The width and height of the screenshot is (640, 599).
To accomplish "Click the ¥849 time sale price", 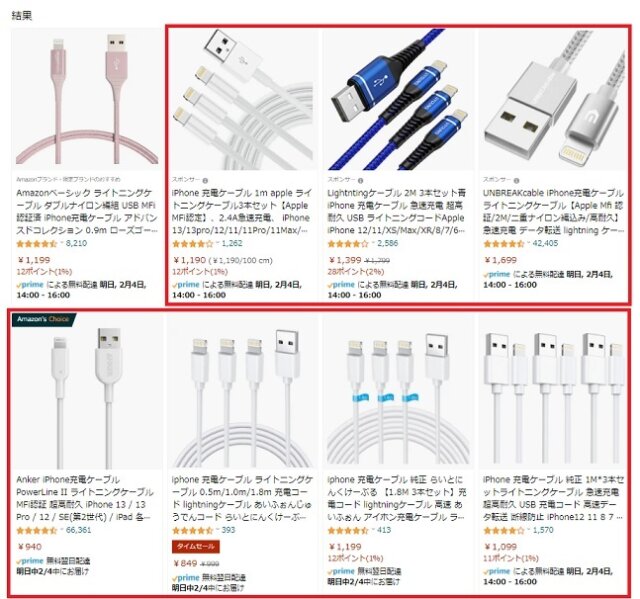I will click(x=185, y=564).
